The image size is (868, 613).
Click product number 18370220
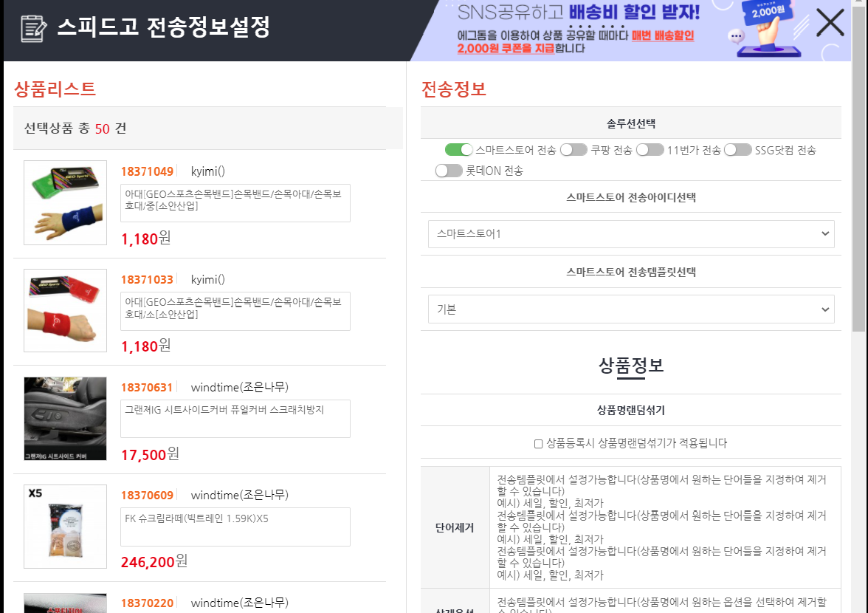pos(147,603)
